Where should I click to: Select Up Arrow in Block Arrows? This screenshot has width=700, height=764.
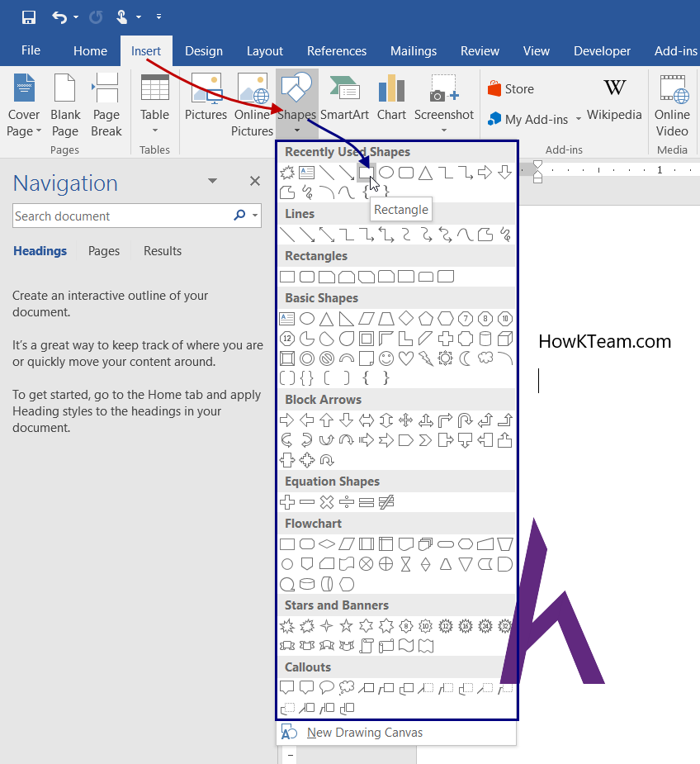coord(326,420)
